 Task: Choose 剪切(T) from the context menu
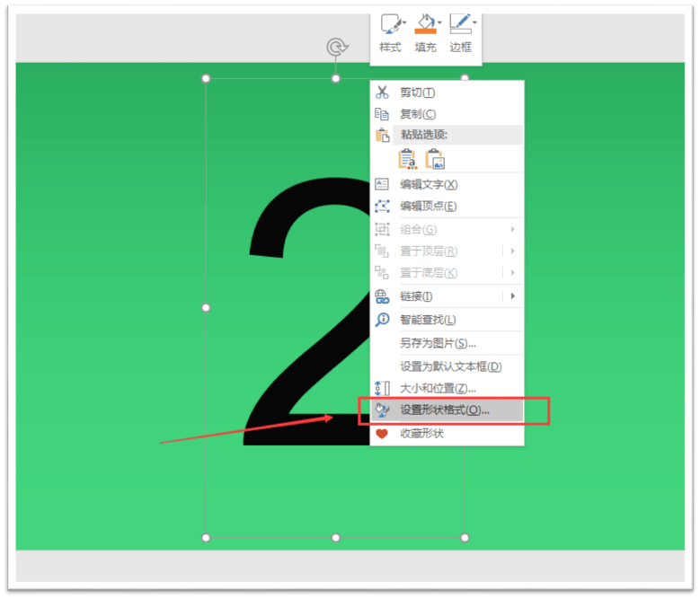447,92
